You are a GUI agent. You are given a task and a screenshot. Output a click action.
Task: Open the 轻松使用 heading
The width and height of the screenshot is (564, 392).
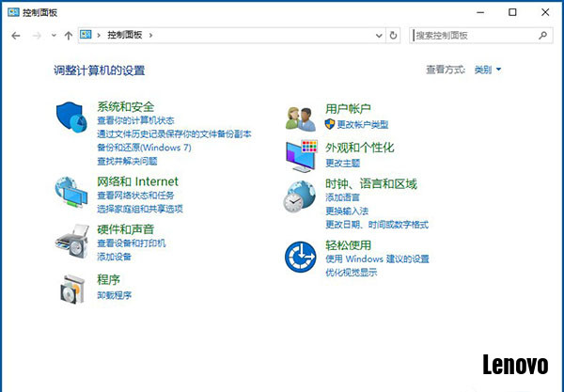pyautogui.click(x=348, y=245)
